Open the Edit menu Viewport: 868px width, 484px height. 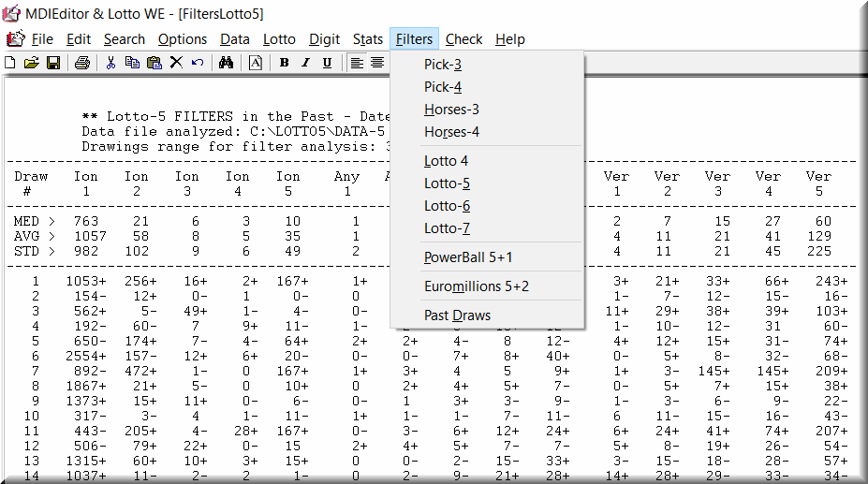[x=78, y=39]
